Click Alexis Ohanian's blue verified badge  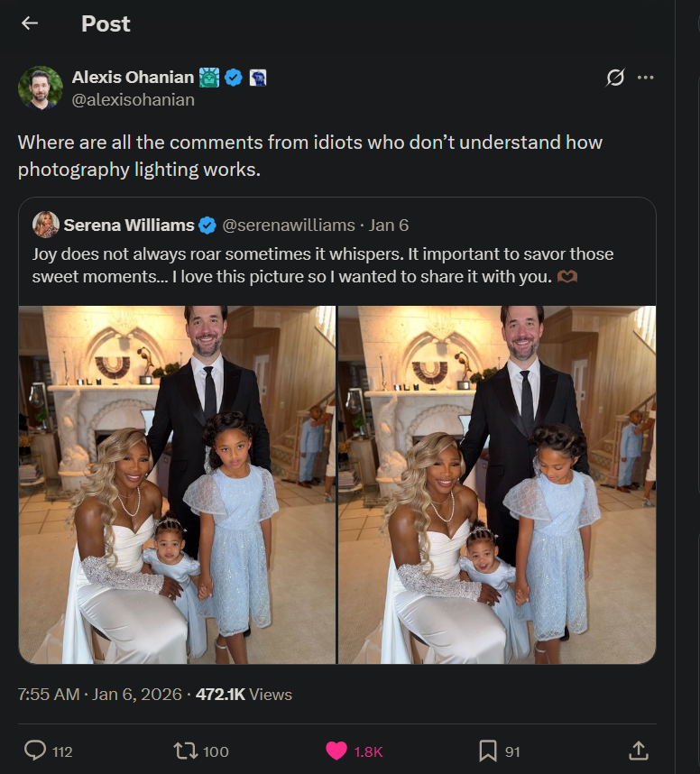(x=234, y=78)
